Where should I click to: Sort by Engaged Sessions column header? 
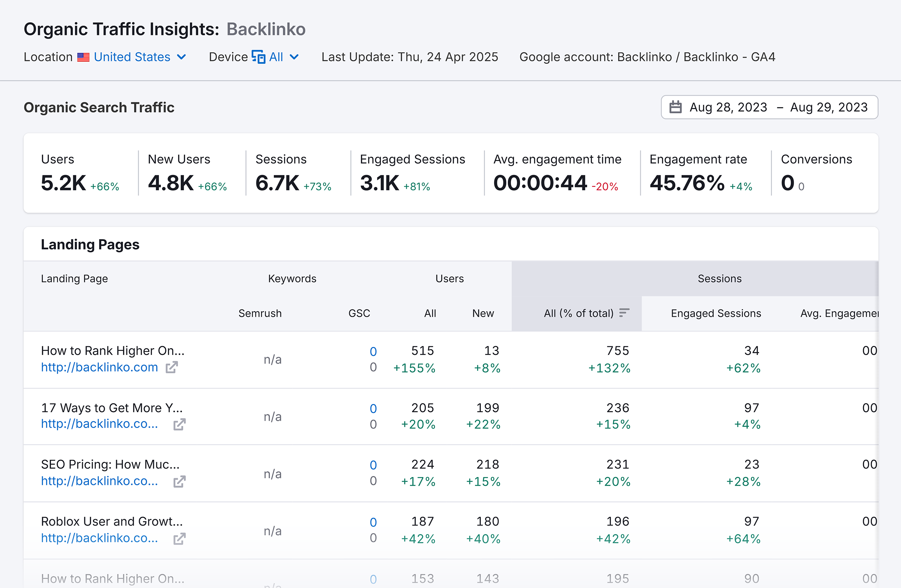pos(716,313)
